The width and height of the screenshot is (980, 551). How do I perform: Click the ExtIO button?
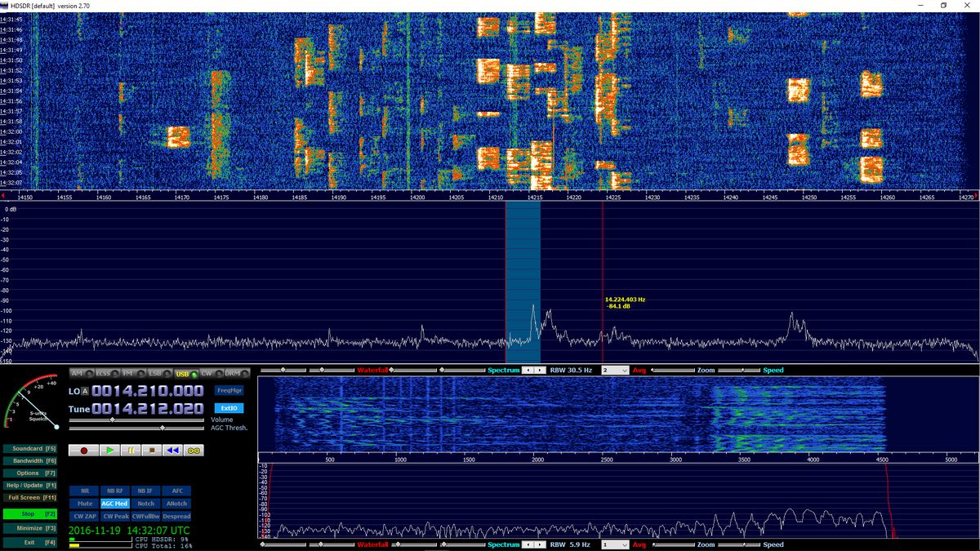(x=229, y=408)
